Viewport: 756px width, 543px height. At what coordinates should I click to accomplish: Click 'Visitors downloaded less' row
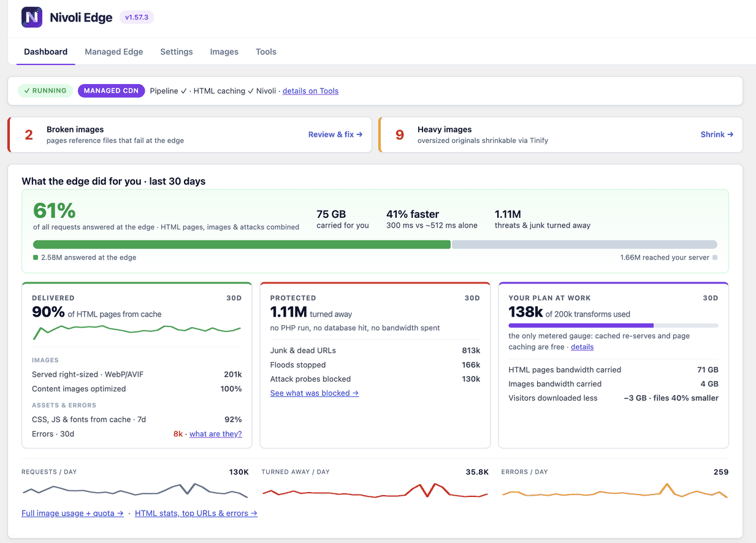(614, 398)
